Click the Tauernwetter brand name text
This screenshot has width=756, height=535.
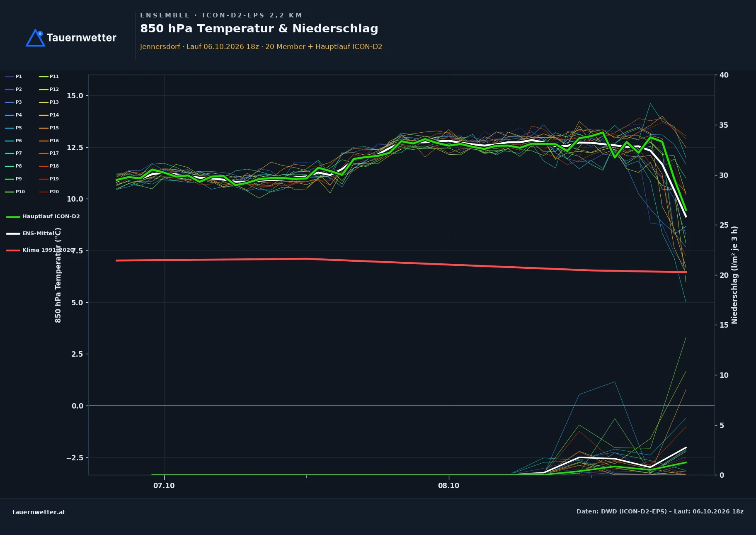point(82,38)
